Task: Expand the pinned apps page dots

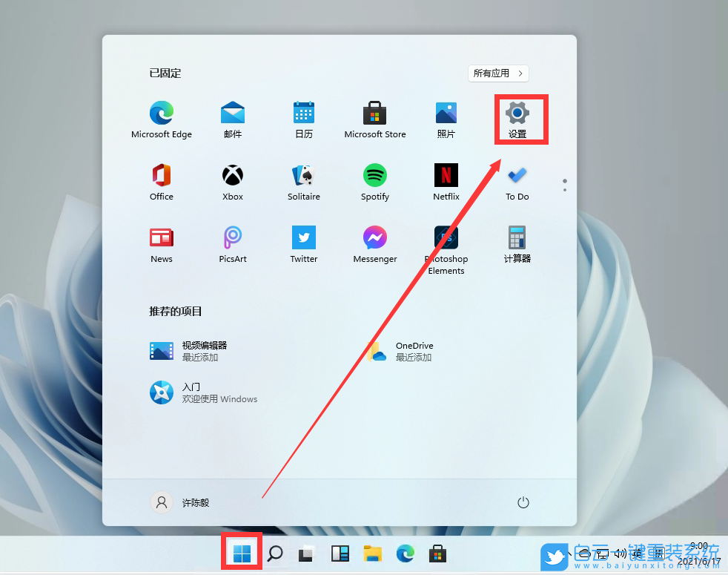Action: pos(564,185)
